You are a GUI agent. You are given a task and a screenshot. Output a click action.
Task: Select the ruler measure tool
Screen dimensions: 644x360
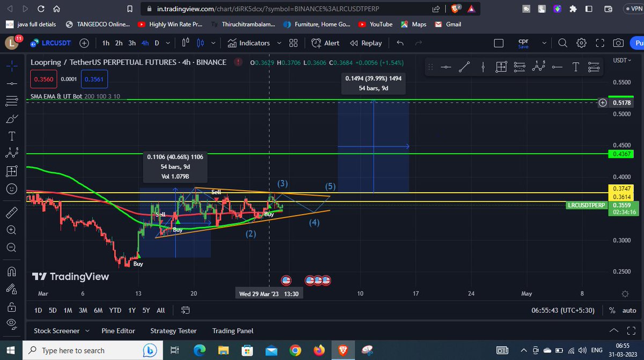(x=12, y=212)
